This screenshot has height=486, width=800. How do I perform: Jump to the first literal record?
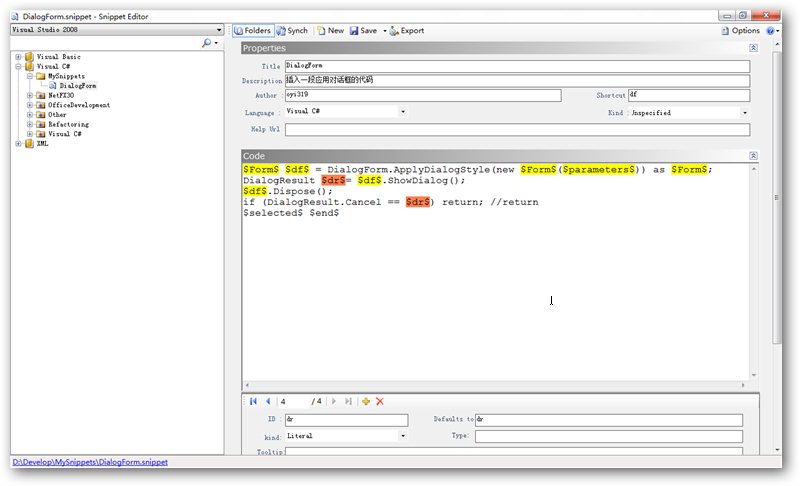click(254, 401)
